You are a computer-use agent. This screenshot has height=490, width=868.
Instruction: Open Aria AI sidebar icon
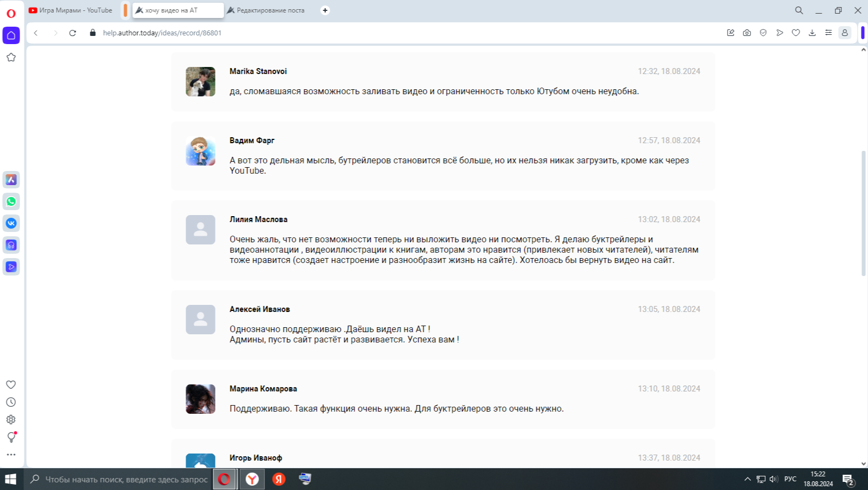coord(11,180)
